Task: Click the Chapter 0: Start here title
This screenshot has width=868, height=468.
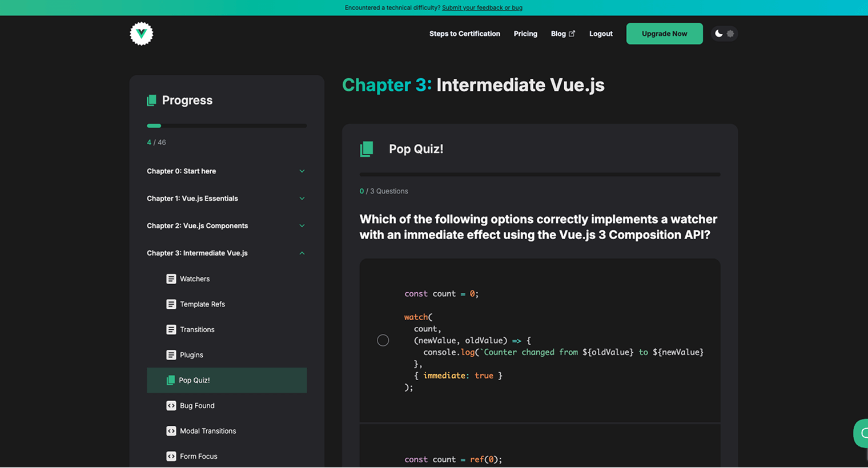Action: click(x=181, y=171)
